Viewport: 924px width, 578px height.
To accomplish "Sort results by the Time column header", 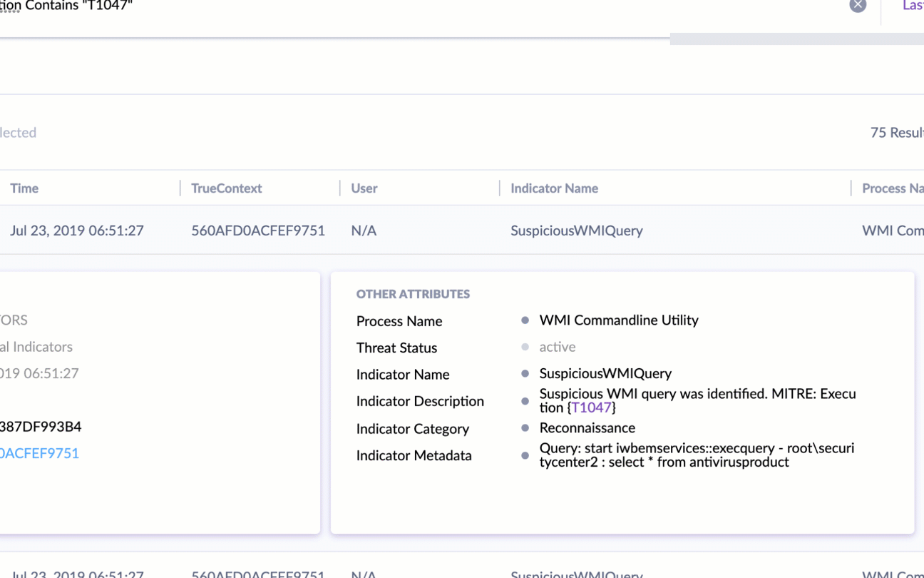I will (x=24, y=188).
